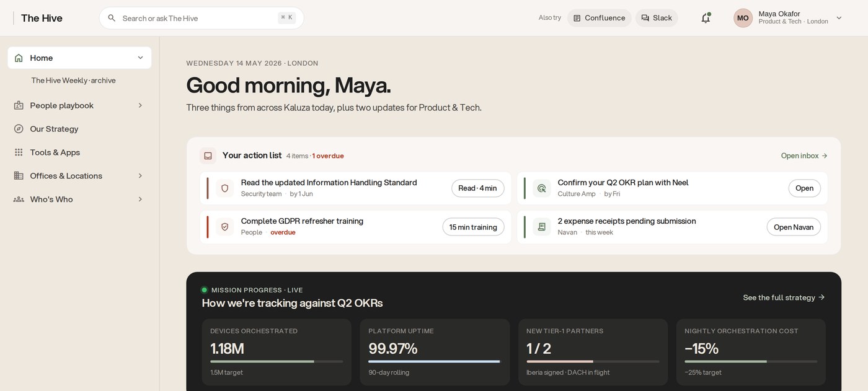Click the Culture Amp OKR target icon
This screenshot has width=868, height=391.
pyautogui.click(x=541, y=188)
